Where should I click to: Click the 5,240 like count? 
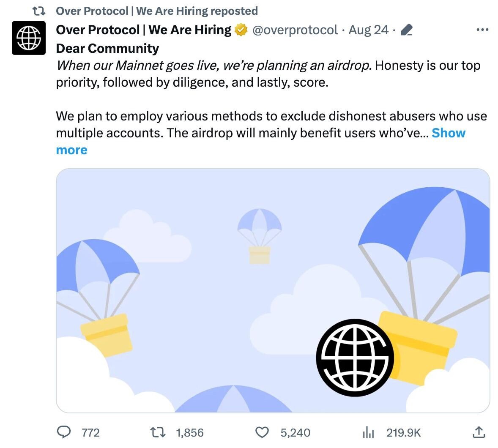[296, 433]
